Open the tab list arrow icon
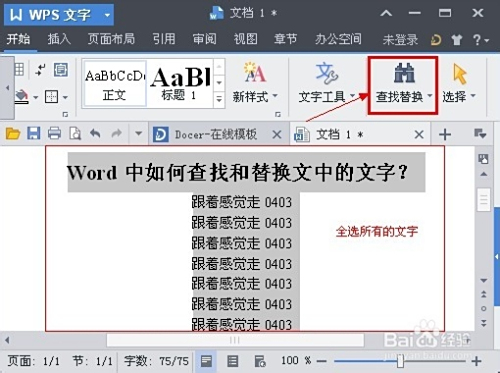500x373 pixels. (x=480, y=134)
